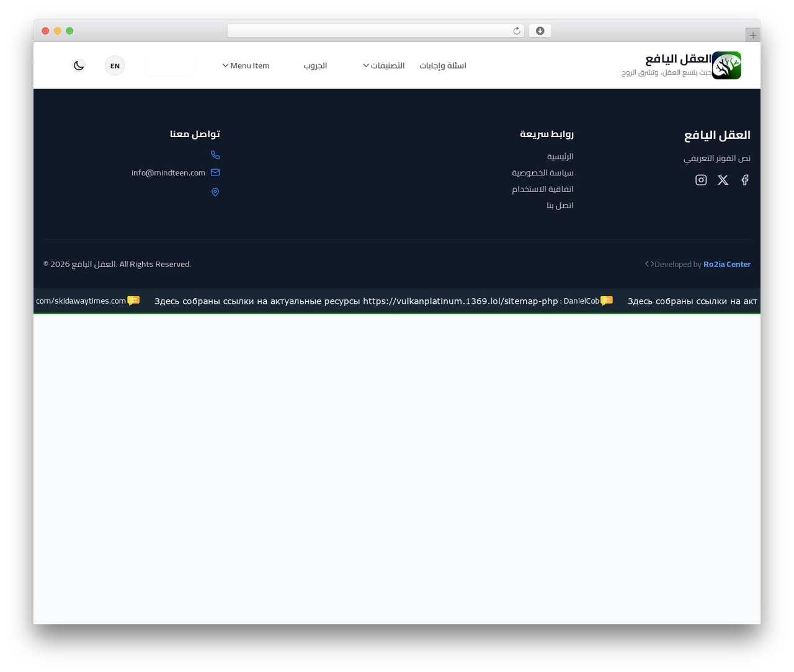Expand the التصنيفات dropdown menu
The width and height of the screenshot is (794, 672).
click(x=383, y=66)
